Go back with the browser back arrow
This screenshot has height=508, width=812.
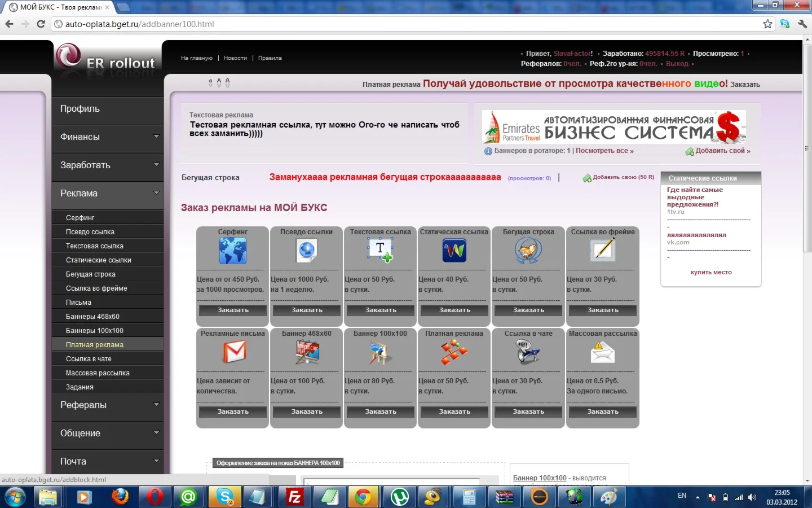tap(9, 24)
